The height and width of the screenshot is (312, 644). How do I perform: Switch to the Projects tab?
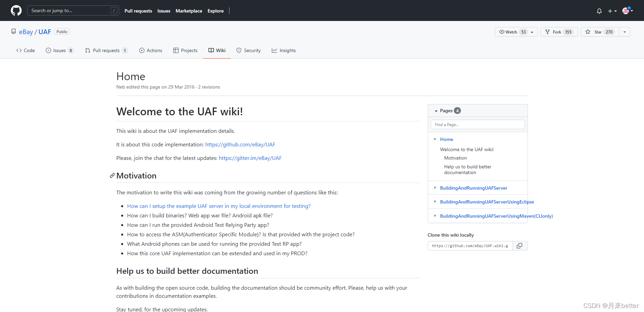pyautogui.click(x=185, y=50)
